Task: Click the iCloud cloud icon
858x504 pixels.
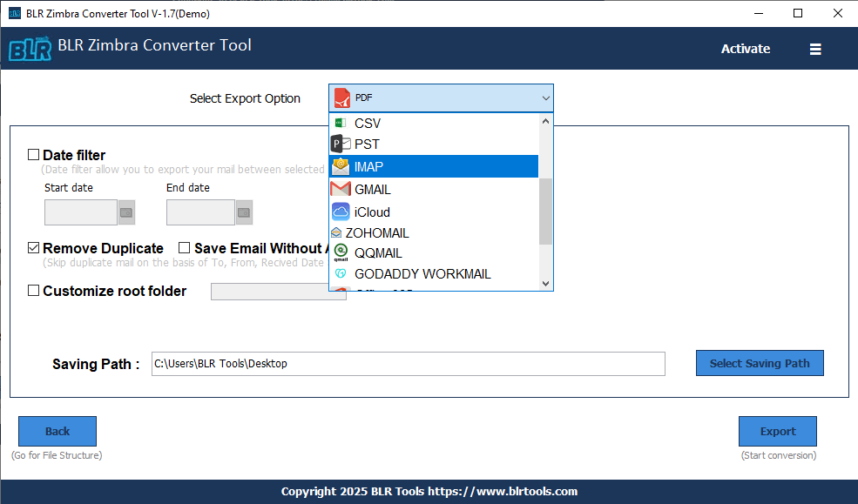Action: [x=341, y=211]
